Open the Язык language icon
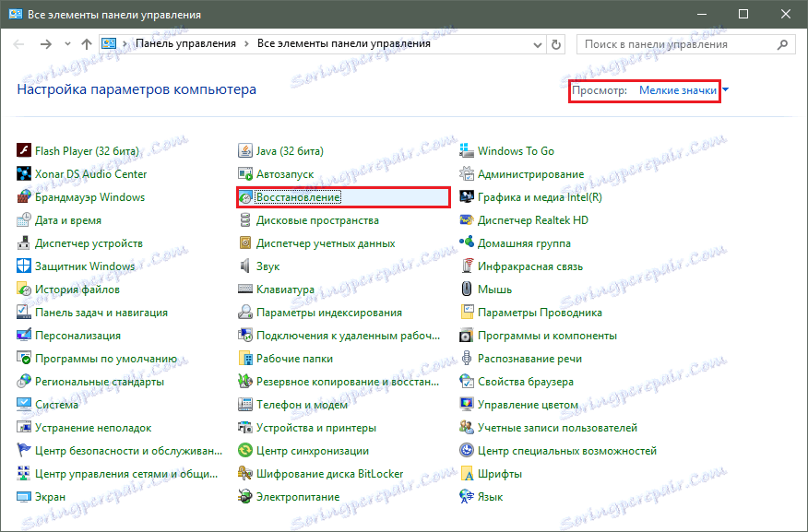808x532 pixels. [x=467, y=497]
